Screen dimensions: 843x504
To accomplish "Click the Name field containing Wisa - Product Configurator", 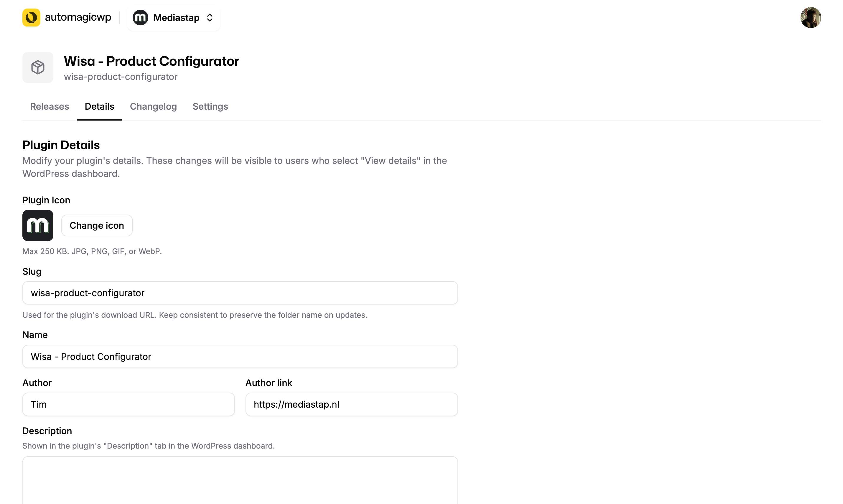I will [239, 356].
